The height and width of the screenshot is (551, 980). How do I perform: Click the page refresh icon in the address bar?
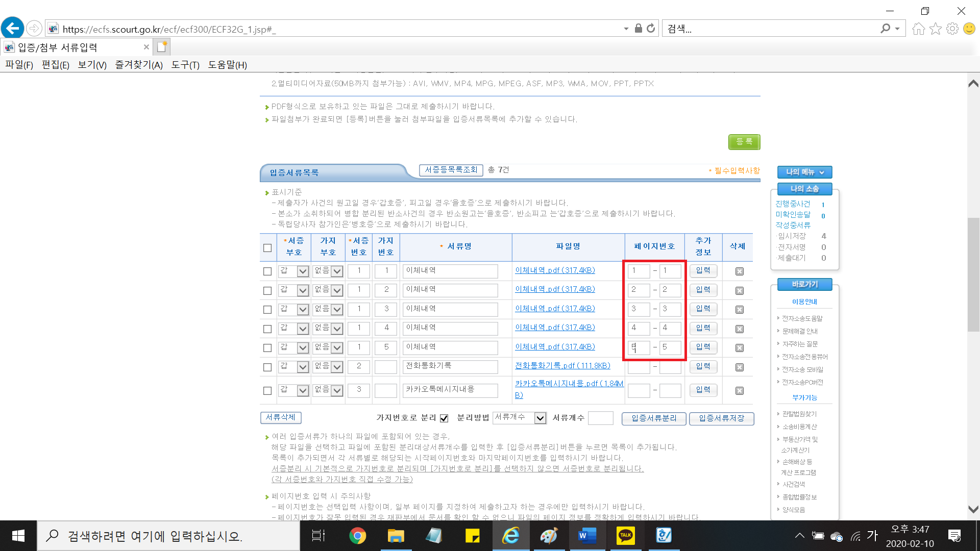(x=651, y=29)
